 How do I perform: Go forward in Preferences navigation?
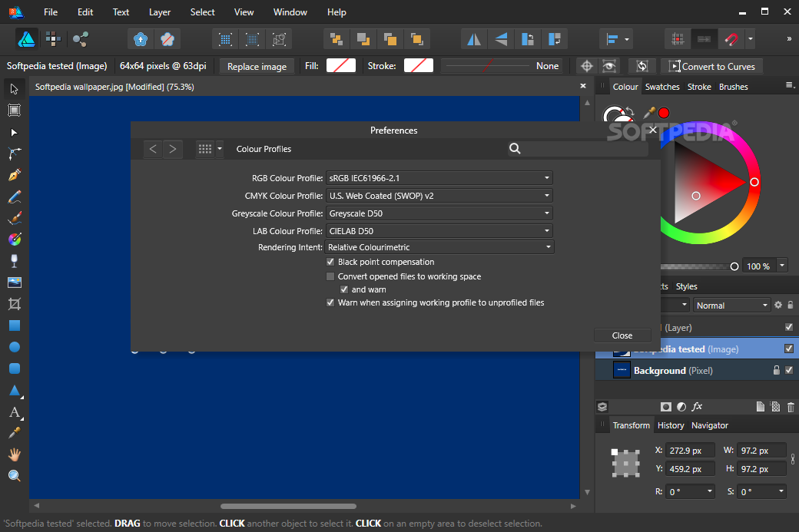point(173,149)
